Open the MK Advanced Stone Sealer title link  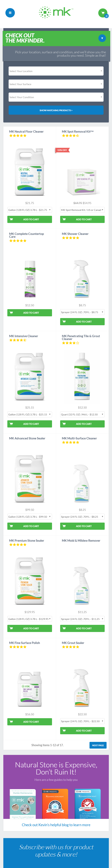[27, 438]
